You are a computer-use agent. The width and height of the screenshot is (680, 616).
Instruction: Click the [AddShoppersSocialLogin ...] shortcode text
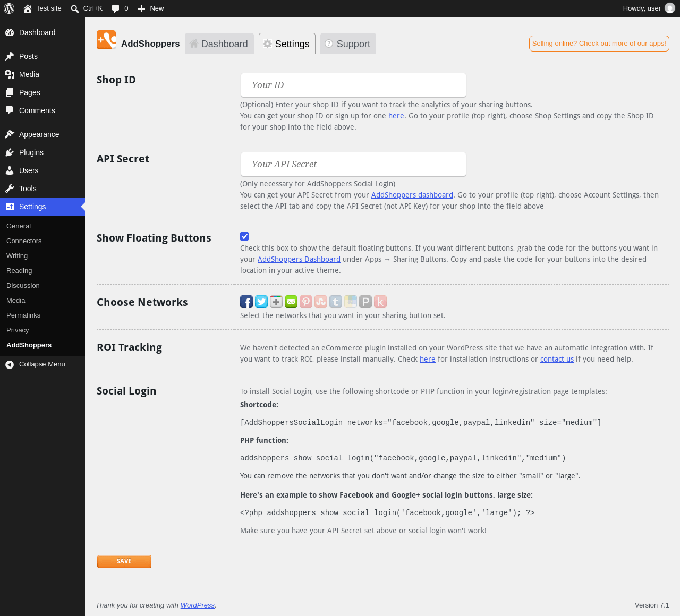(x=421, y=423)
